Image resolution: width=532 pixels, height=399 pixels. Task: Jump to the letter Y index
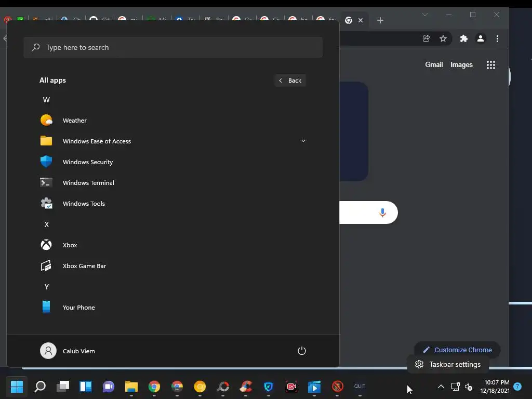click(x=46, y=287)
